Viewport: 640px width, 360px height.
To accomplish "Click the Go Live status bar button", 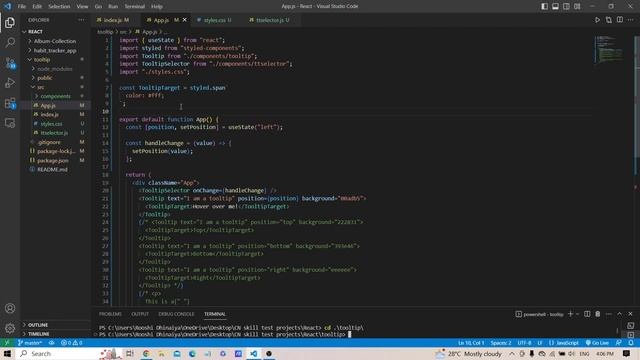I will click(597, 343).
